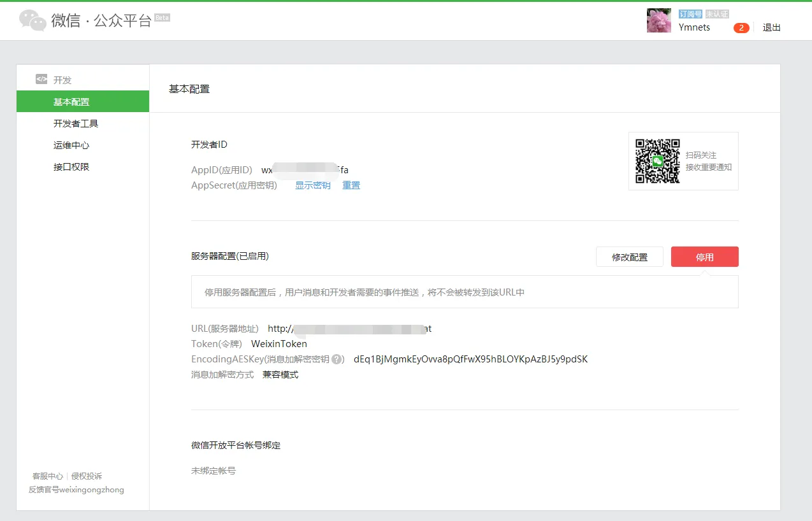The image size is (812, 521).
Task: Click the 订阅号 account type badge
Action: (691, 14)
